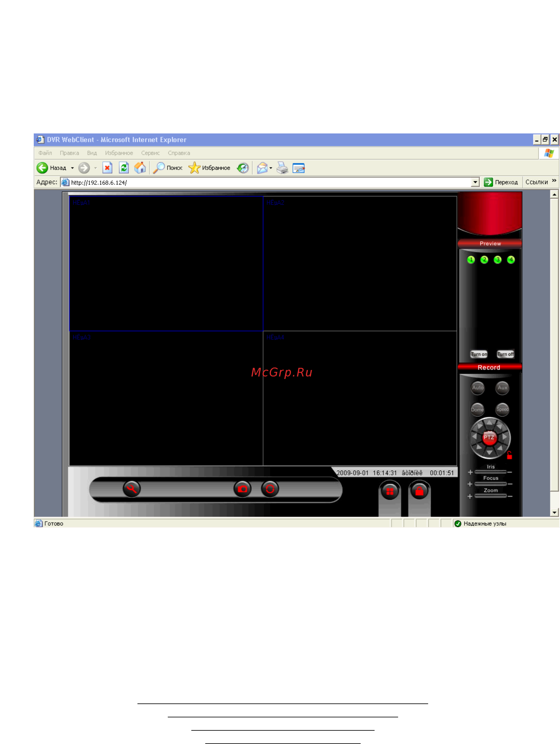Toggle the Dome button
The image size is (560, 744).
tap(477, 409)
